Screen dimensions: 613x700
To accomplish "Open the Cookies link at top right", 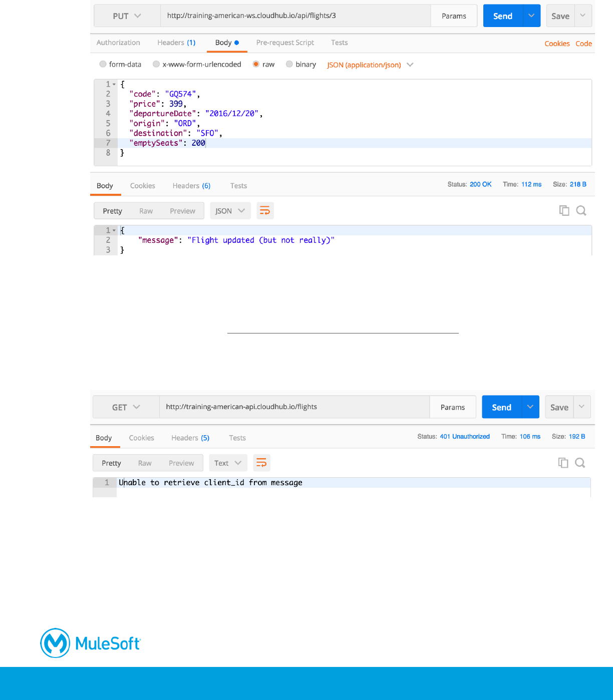I will pyautogui.click(x=557, y=44).
